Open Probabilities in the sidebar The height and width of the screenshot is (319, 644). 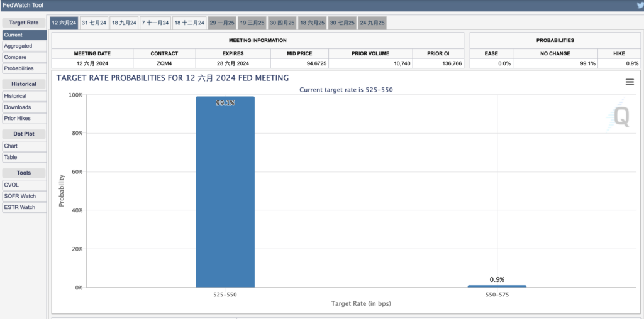pos(25,68)
